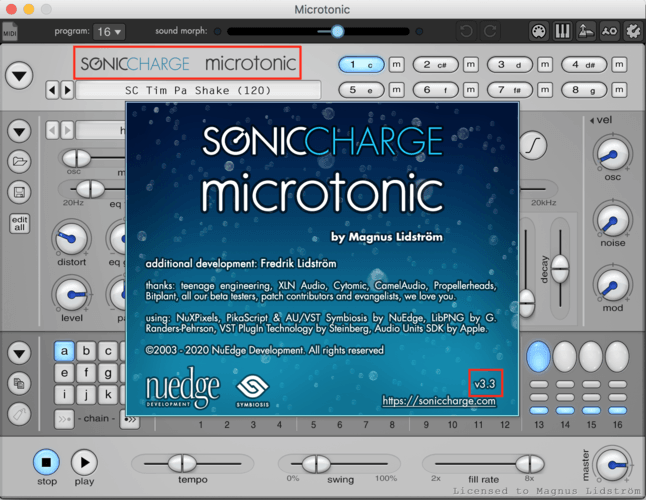The image size is (646, 500).
Task: Click the eq frequency slider handle
Action: pyautogui.click(x=91, y=189)
